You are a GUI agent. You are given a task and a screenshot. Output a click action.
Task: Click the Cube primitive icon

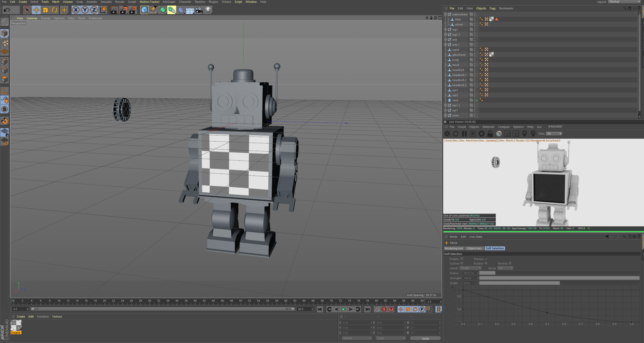point(144,10)
